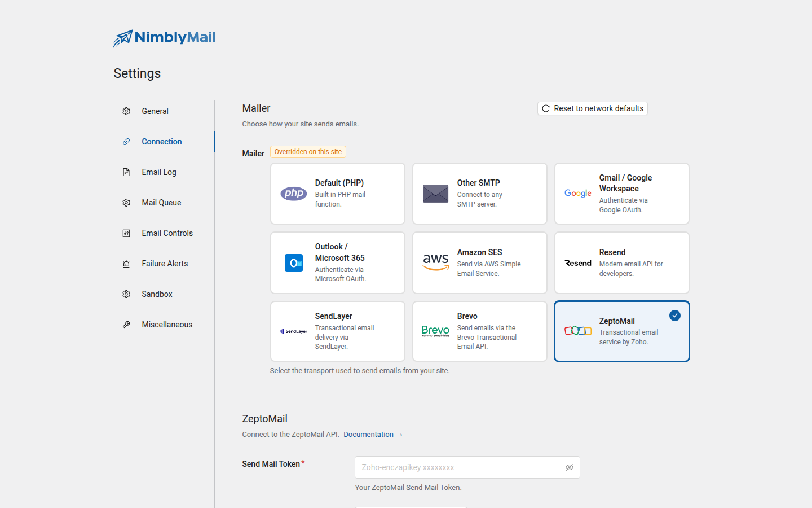The width and height of the screenshot is (812, 508).
Task: Open the General settings tab
Action: [x=164, y=111]
